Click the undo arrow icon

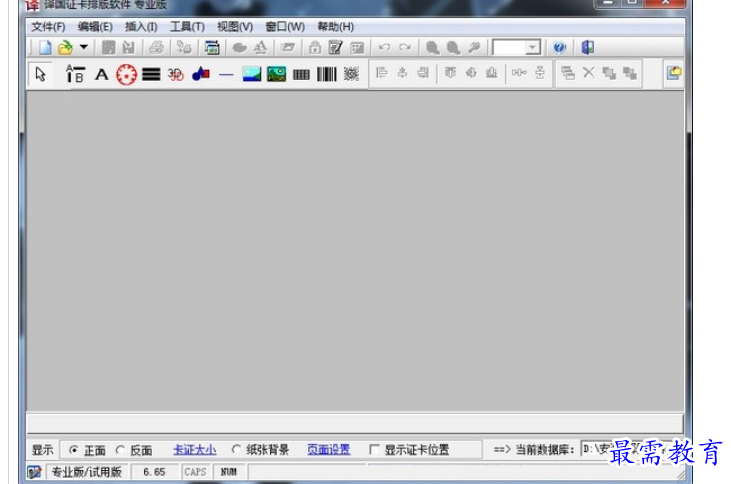point(384,47)
